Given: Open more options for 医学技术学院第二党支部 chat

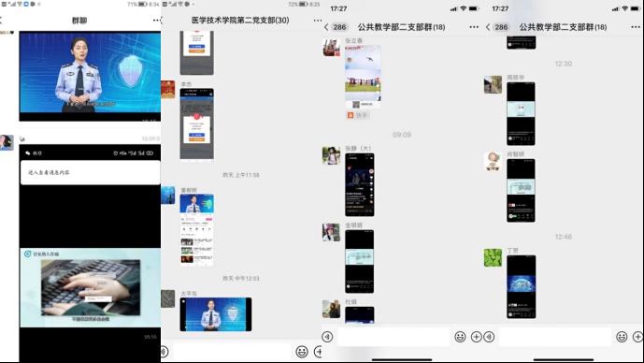Looking at the screenshot, I should pos(318,21).
